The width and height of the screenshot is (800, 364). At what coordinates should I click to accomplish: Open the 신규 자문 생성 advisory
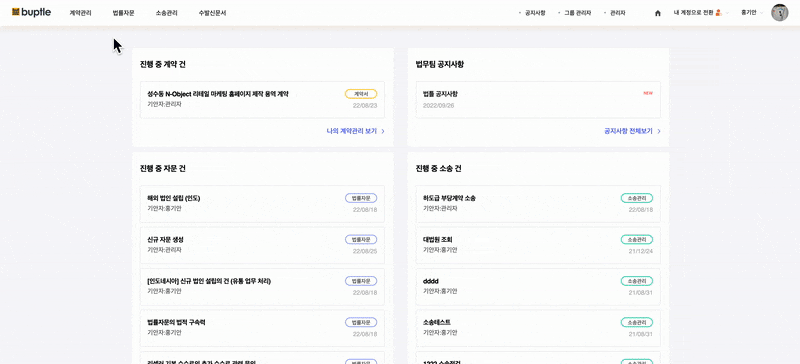262,245
